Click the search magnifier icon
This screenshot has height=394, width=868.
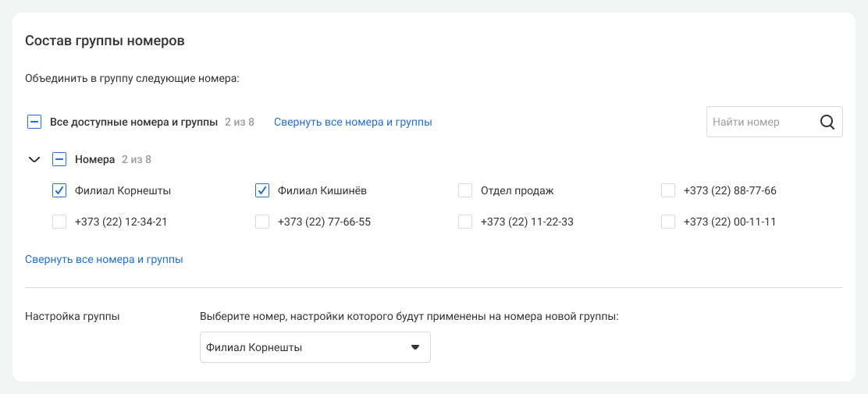point(827,122)
